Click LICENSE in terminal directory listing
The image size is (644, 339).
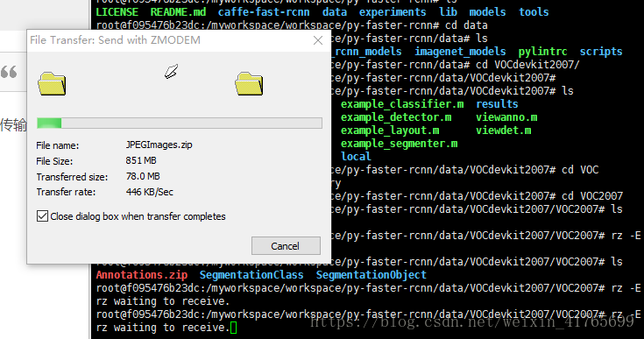click(x=117, y=12)
